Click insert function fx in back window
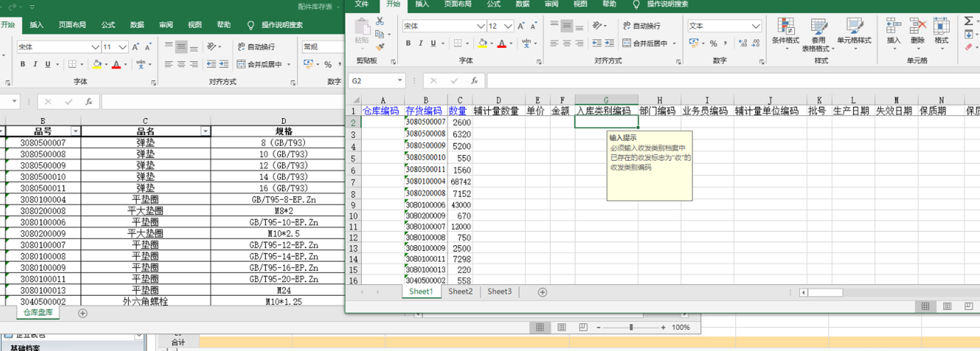Screen dimensions: 980x351 tap(89, 102)
